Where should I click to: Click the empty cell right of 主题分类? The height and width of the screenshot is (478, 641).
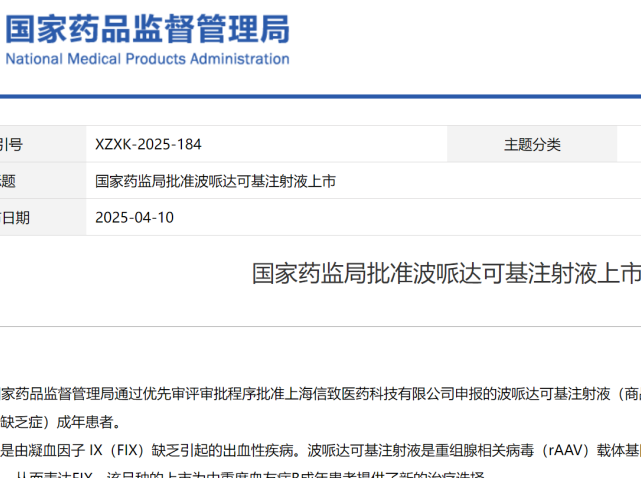[x=629, y=144]
